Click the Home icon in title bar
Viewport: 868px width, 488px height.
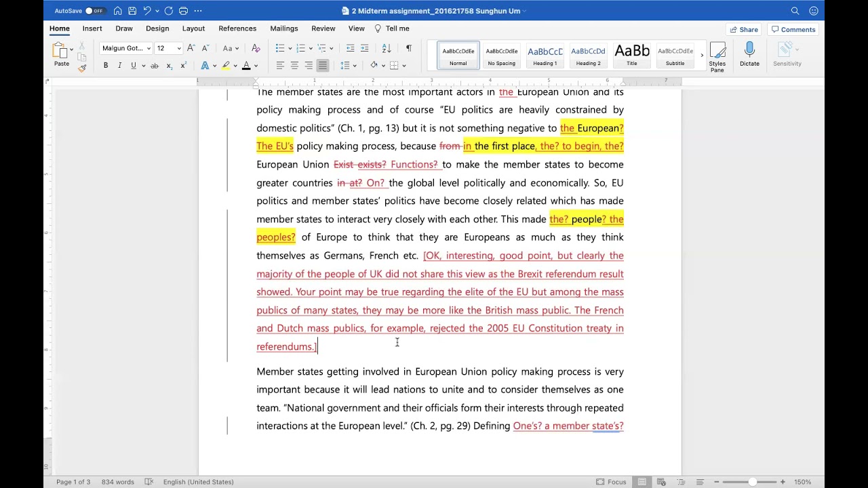(x=118, y=11)
